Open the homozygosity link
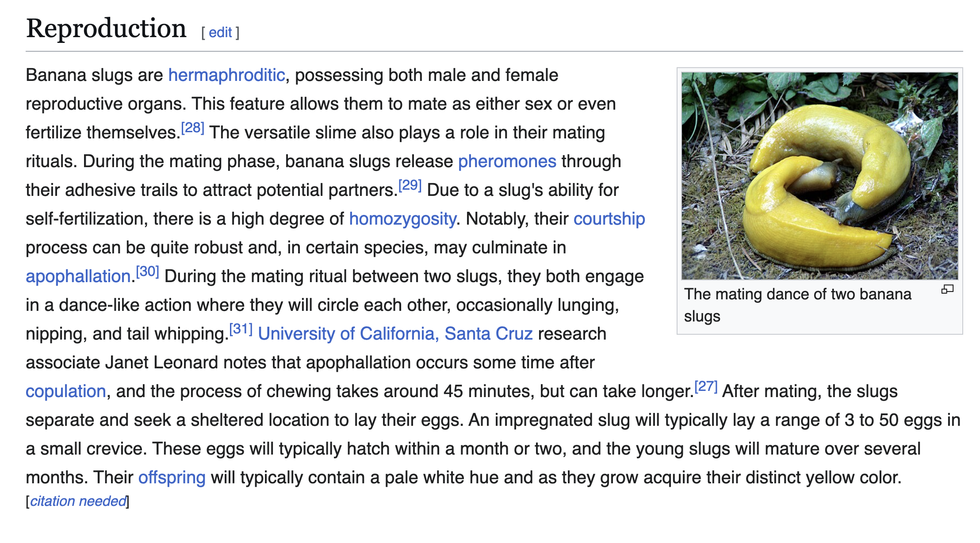This screenshot has height=543, width=980. 402,219
